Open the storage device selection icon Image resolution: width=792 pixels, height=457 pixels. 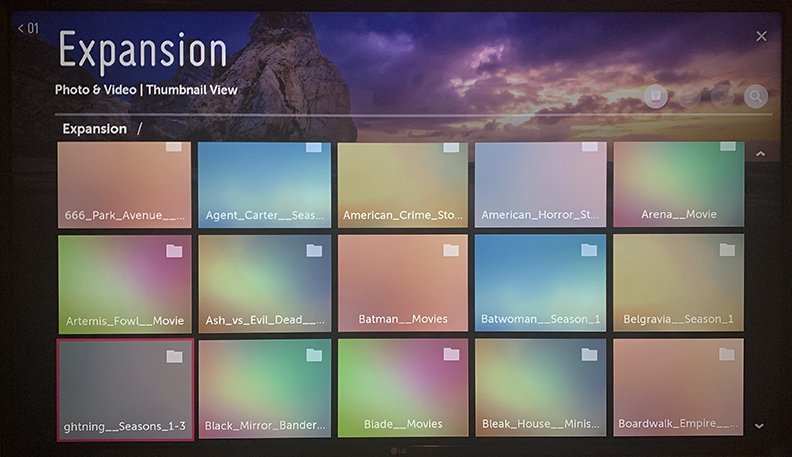click(x=656, y=96)
